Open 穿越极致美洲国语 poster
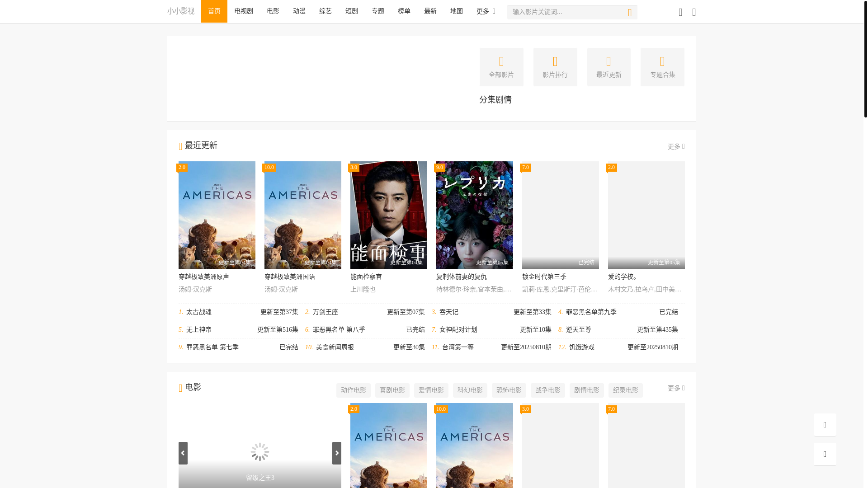 [303, 215]
